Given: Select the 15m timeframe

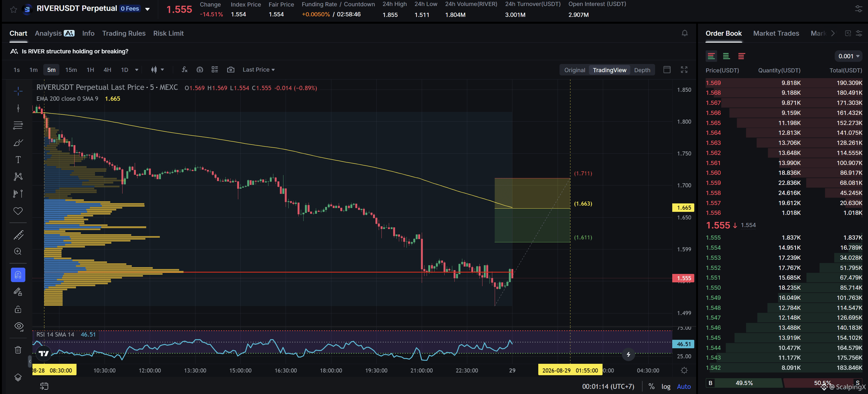Looking at the screenshot, I should tap(71, 70).
